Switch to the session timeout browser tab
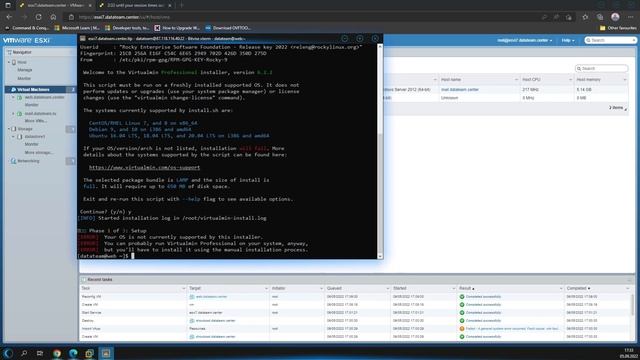The width and height of the screenshot is (640, 360). (135, 5)
